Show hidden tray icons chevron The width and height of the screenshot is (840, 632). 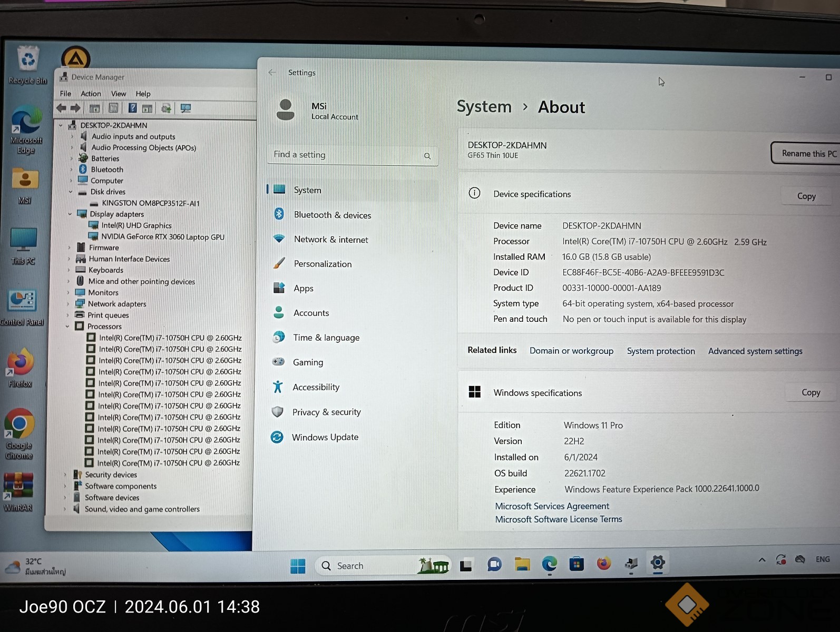click(x=762, y=560)
